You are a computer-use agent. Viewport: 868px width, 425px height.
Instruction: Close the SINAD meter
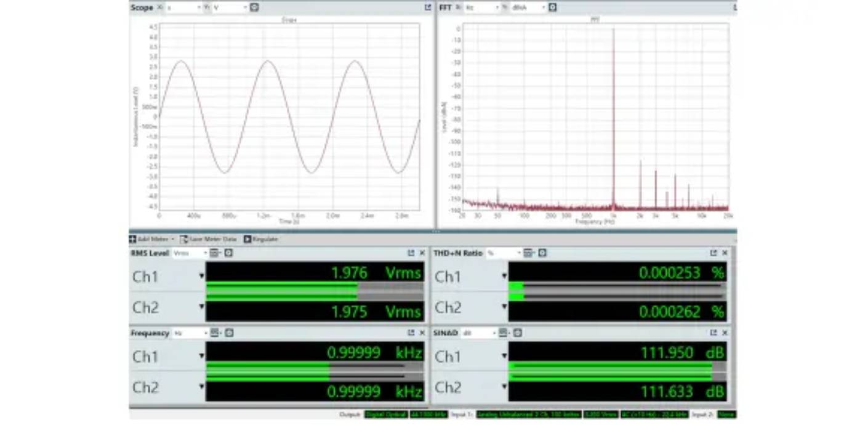tap(725, 333)
